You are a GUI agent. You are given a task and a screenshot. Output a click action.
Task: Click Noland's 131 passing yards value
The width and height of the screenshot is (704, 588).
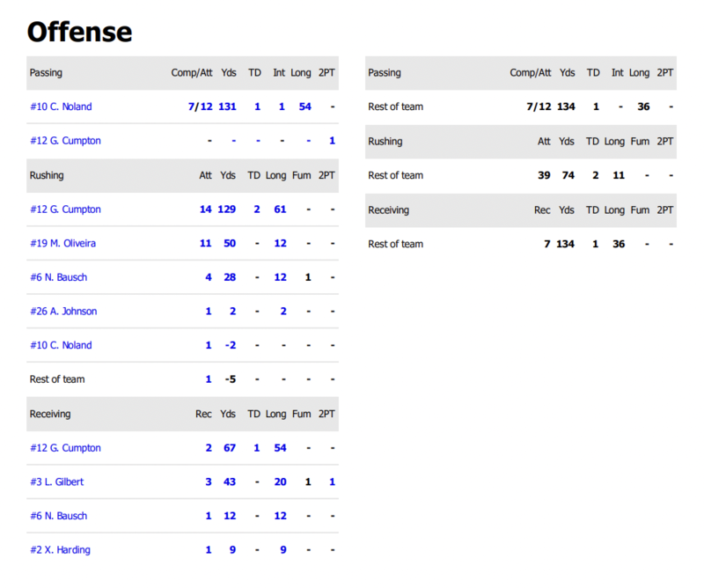[228, 107]
